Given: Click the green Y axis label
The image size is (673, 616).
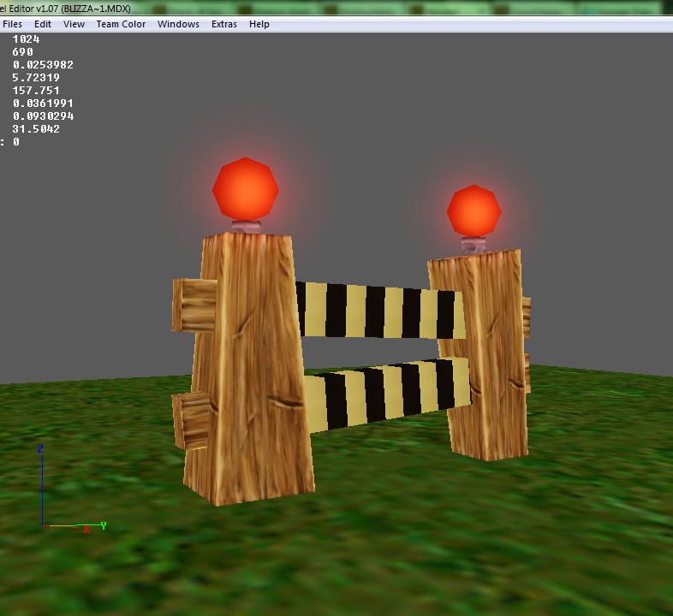Looking at the screenshot, I should [104, 525].
